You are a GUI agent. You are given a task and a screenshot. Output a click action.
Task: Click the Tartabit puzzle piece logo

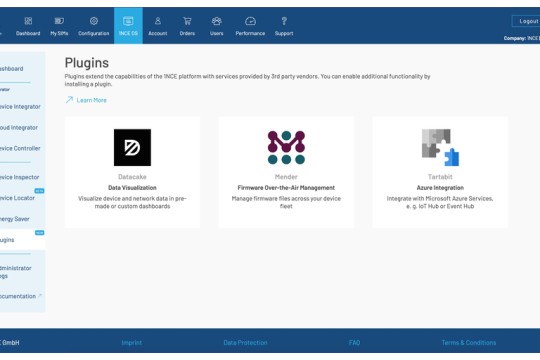[440, 147]
